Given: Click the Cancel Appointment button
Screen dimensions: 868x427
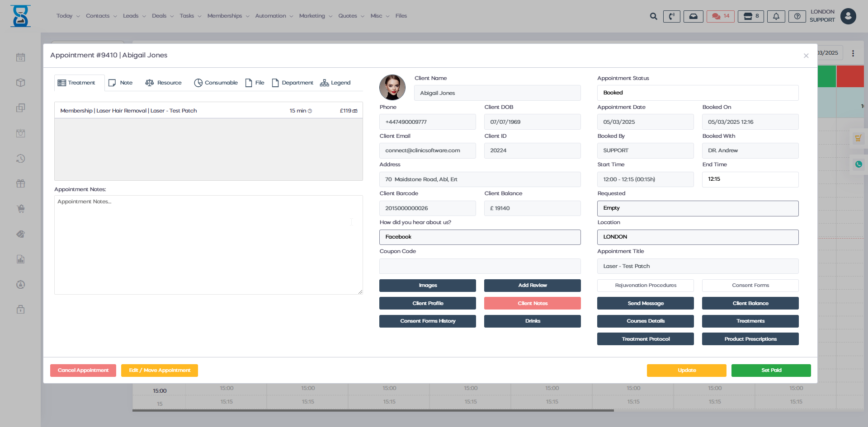Looking at the screenshot, I should coord(83,371).
